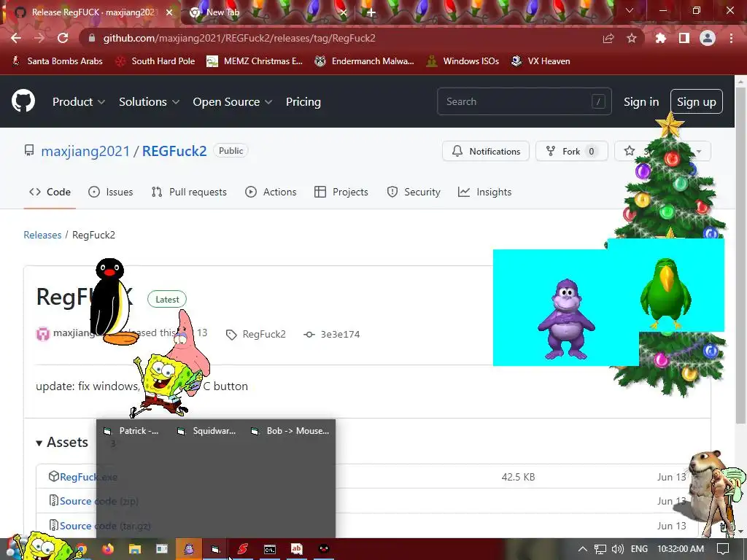
Task: Open MEMZ Christmas E... bookmark
Action: pyautogui.click(x=255, y=61)
